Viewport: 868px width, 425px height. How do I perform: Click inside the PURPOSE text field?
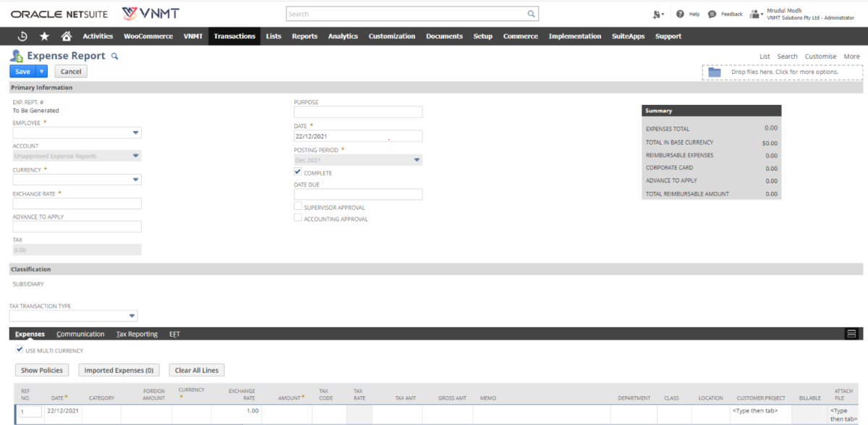pos(357,111)
